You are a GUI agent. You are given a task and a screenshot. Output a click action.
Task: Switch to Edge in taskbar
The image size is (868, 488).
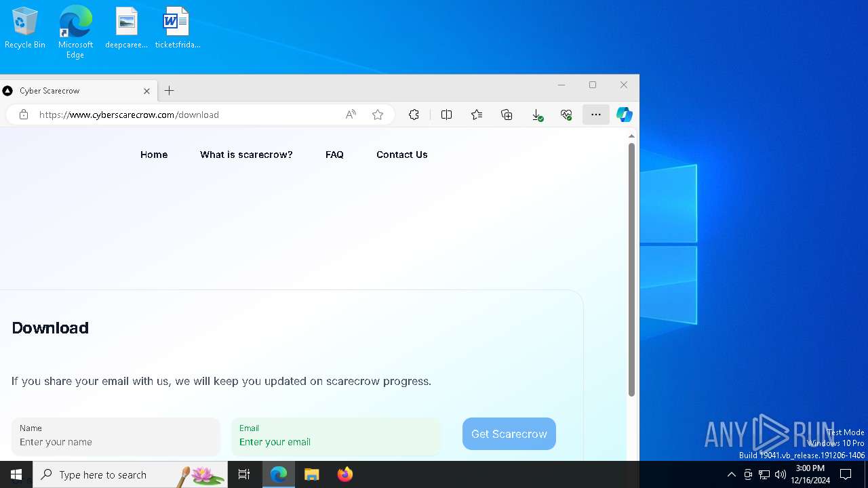[x=279, y=474]
